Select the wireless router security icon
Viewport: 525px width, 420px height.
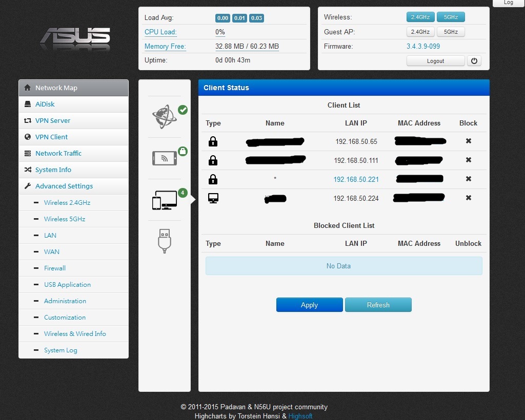(165, 158)
